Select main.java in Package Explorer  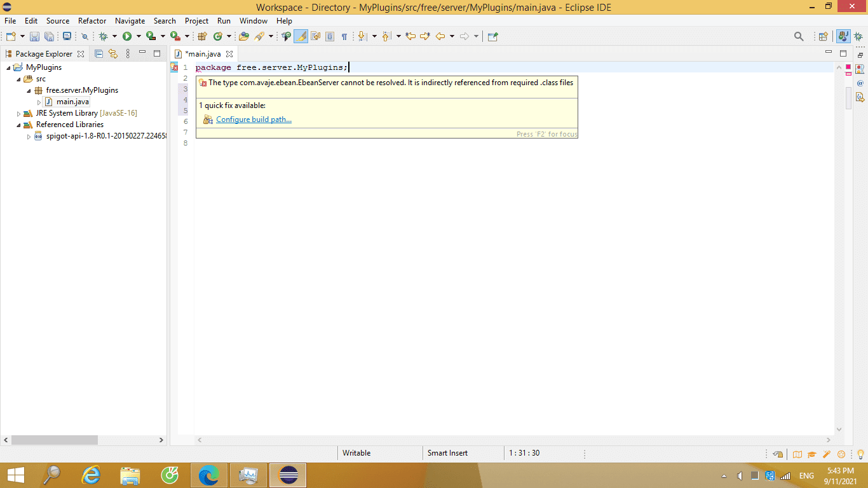[72, 102]
